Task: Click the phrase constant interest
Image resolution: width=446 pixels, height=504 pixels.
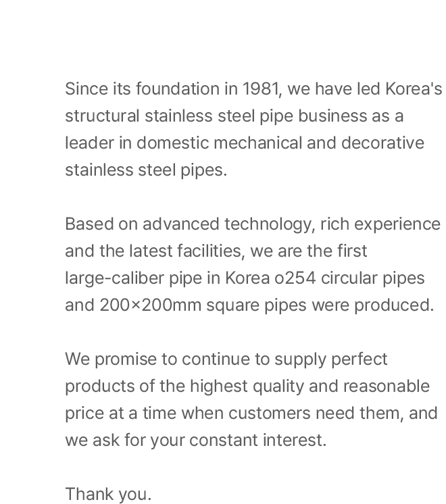Action: click(x=258, y=440)
